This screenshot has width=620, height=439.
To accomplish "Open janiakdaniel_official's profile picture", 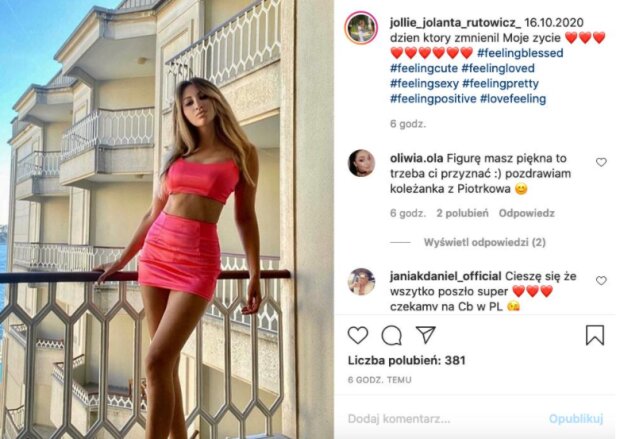I will [x=361, y=282].
